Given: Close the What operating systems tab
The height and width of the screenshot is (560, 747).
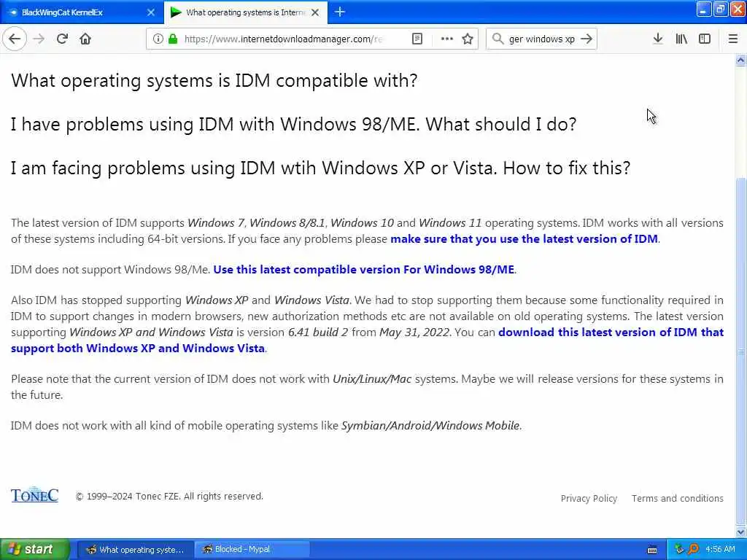Looking at the screenshot, I should [315, 12].
